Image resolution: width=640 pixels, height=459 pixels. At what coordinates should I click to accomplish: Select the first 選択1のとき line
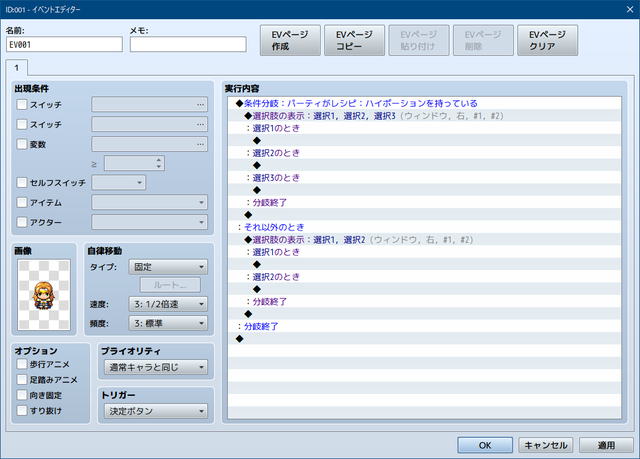pos(424,128)
